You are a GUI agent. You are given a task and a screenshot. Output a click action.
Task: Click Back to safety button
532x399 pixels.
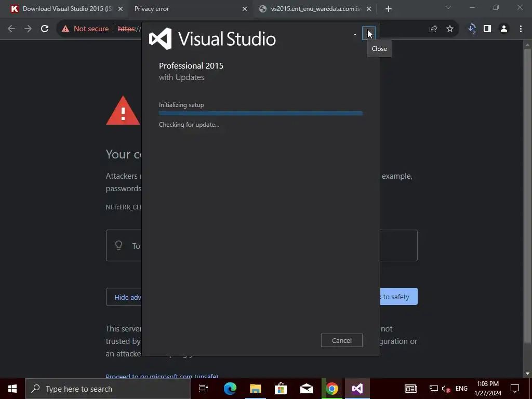click(398, 297)
